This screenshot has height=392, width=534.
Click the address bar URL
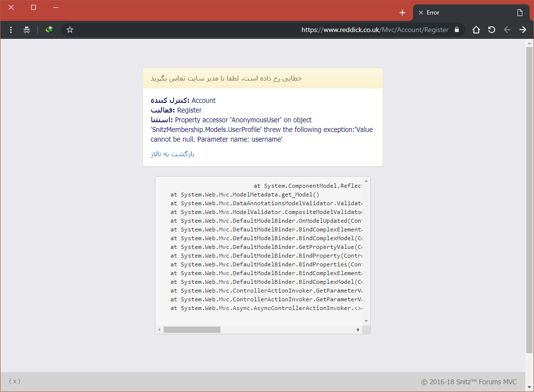tap(375, 30)
